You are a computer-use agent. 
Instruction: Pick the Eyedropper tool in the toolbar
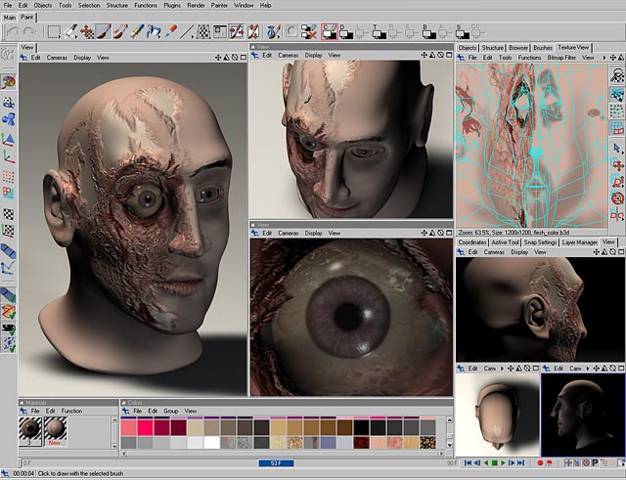click(171, 32)
